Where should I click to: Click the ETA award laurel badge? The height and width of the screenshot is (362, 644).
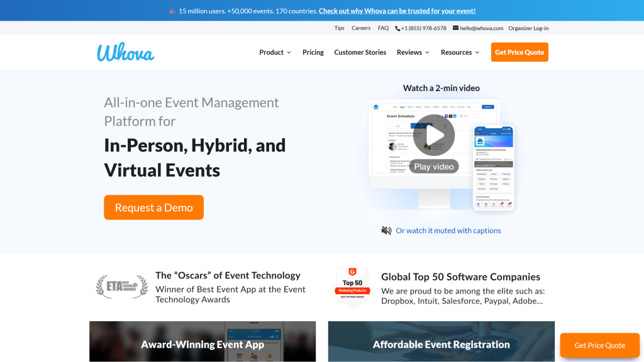(122, 287)
